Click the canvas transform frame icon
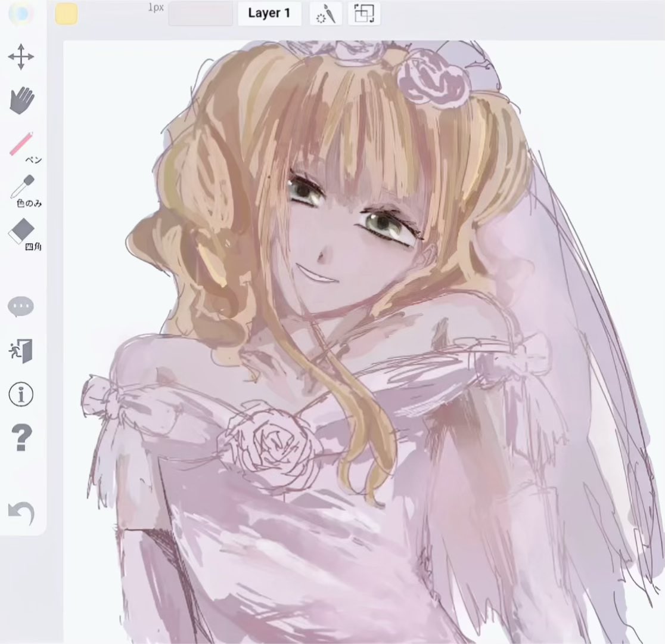The width and height of the screenshot is (665, 644). (x=364, y=14)
